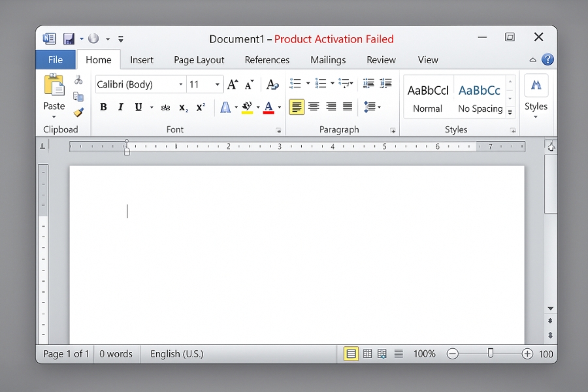Switch to Web Layout view
The width and height of the screenshot is (588, 392).
point(382,353)
